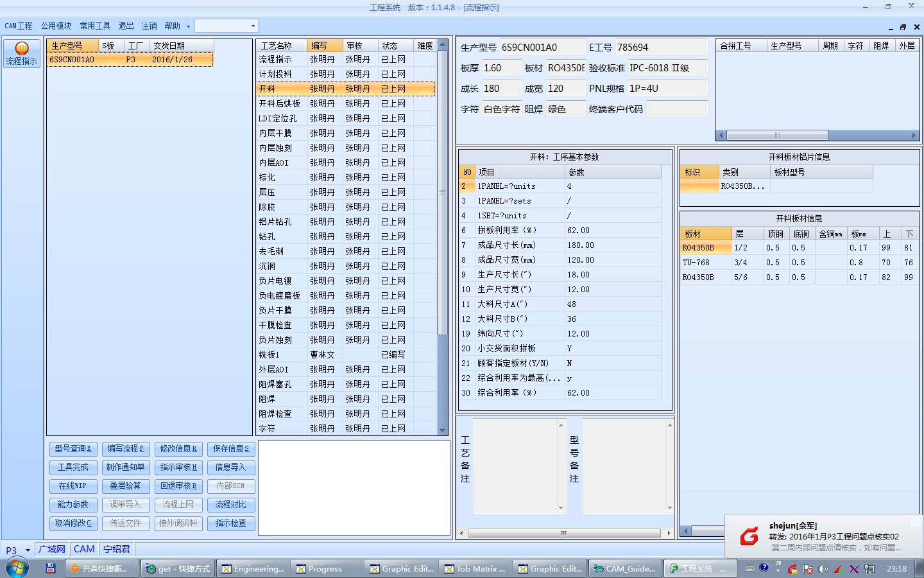Viewport: 924px width, 578px height.
Task: Click the 退出 menu item
Action: click(x=126, y=26)
